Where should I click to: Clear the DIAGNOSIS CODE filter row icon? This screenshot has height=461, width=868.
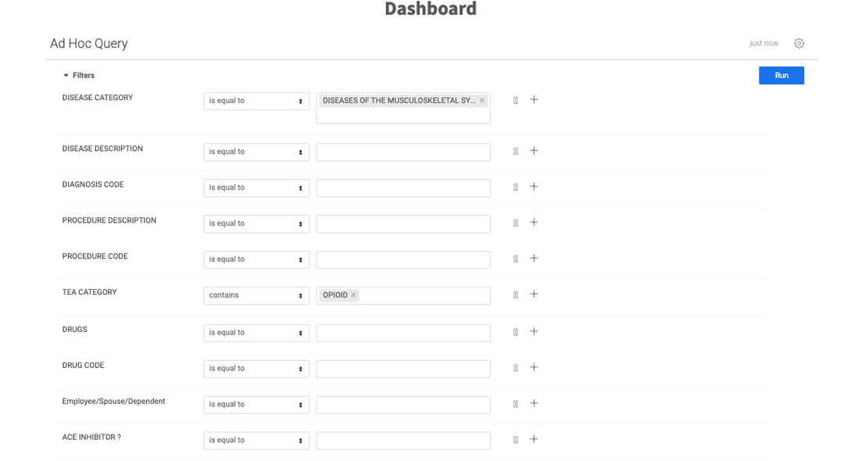(x=516, y=187)
